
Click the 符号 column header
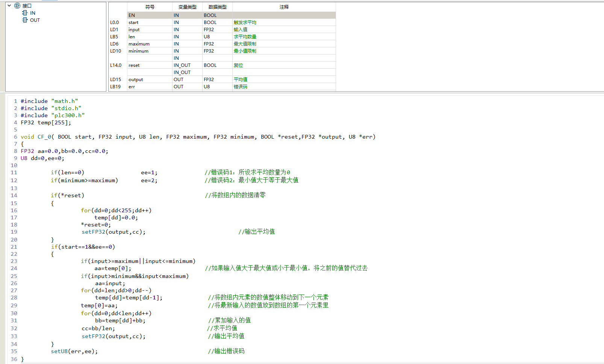click(150, 7)
